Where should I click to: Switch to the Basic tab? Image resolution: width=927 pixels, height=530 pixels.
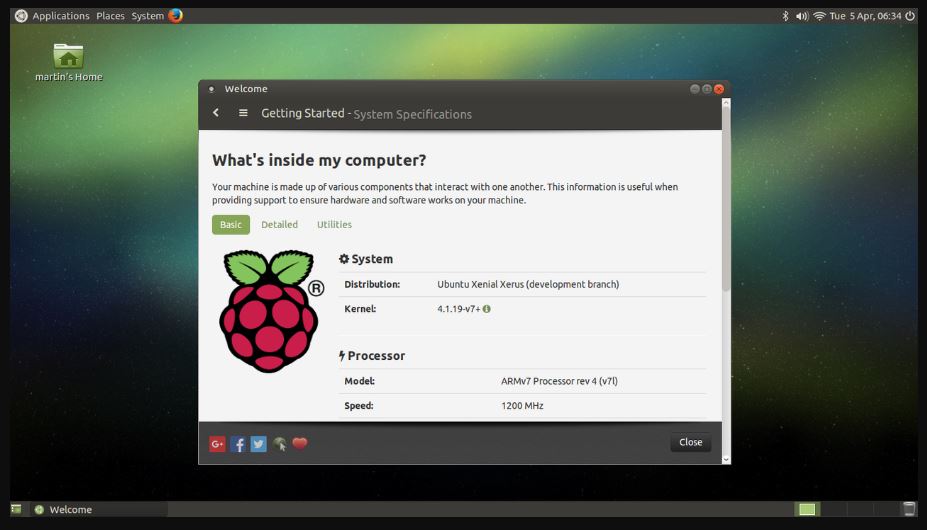[x=231, y=225]
